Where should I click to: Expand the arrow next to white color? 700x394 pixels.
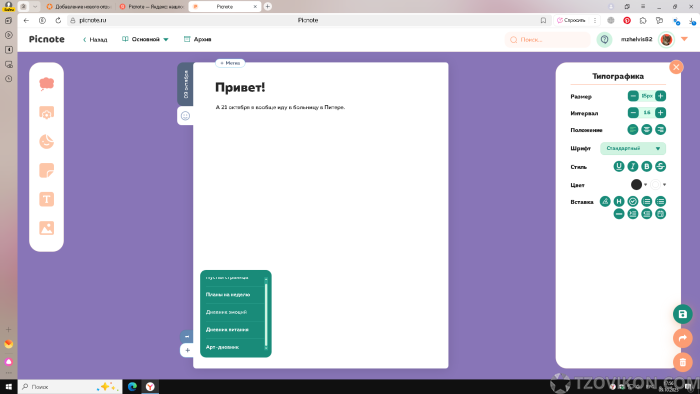(664, 185)
